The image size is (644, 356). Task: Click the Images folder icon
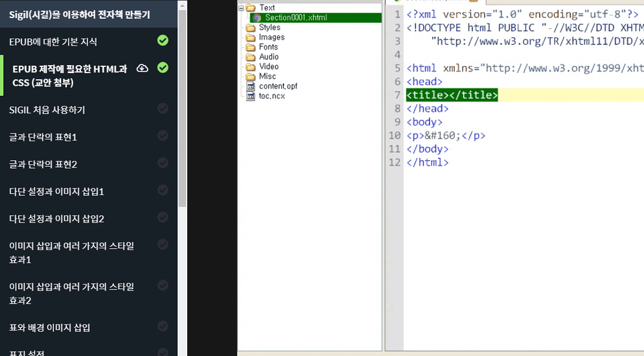pos(250,38)
